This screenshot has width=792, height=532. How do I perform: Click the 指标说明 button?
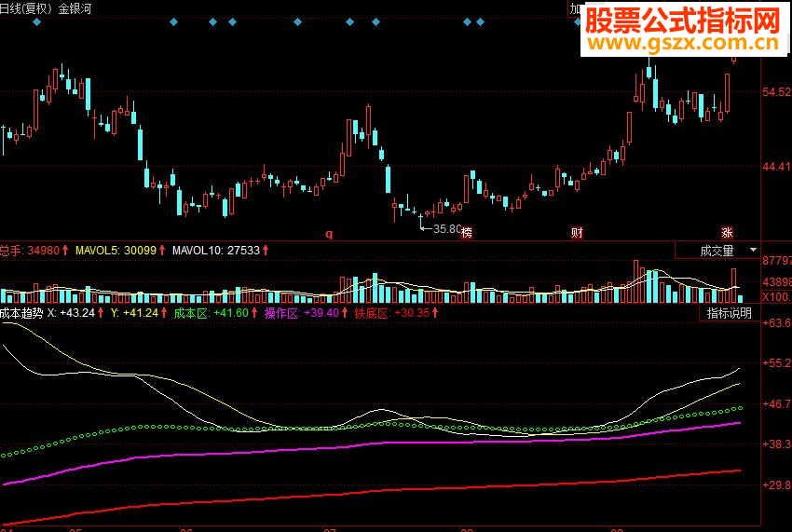[x=729, y=313]
